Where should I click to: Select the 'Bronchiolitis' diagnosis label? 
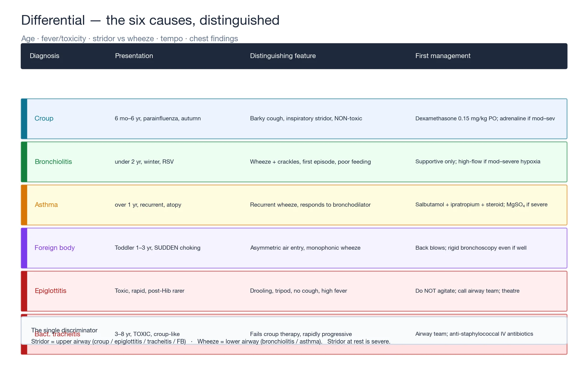pos(54,162)
